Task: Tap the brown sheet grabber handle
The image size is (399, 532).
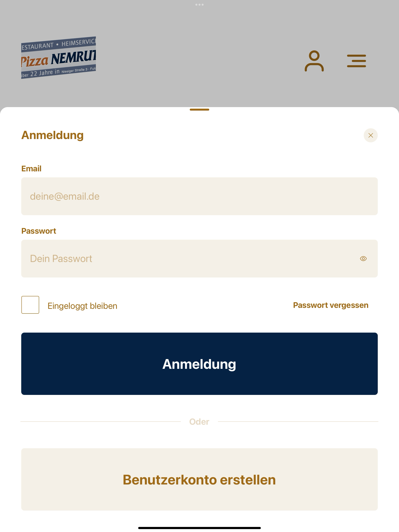Action: 199,110
